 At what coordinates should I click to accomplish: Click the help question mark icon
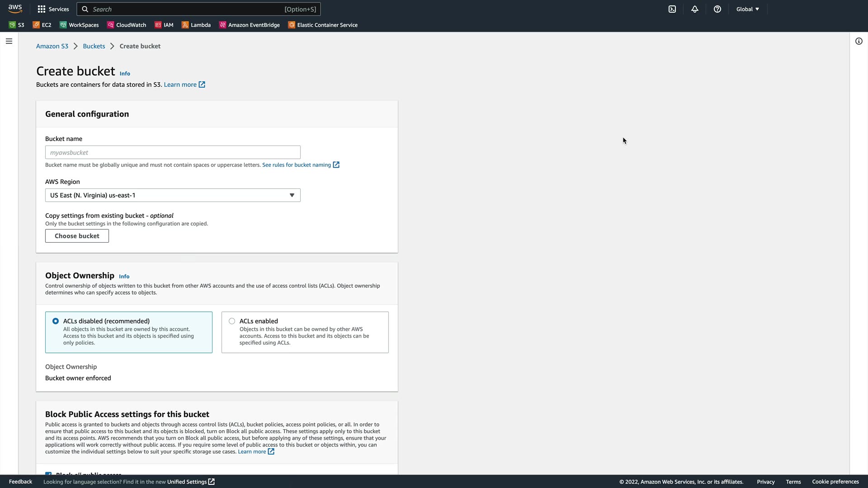coord(717,9)
